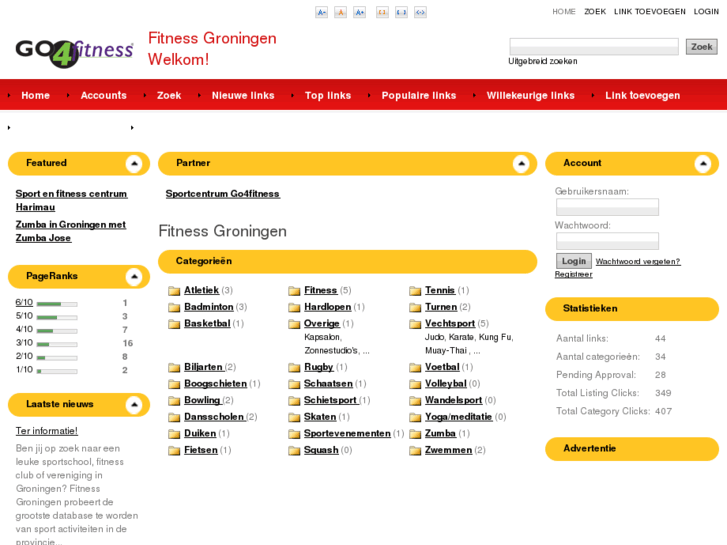Open the Bowling folder icon

(x=174, y=401)
